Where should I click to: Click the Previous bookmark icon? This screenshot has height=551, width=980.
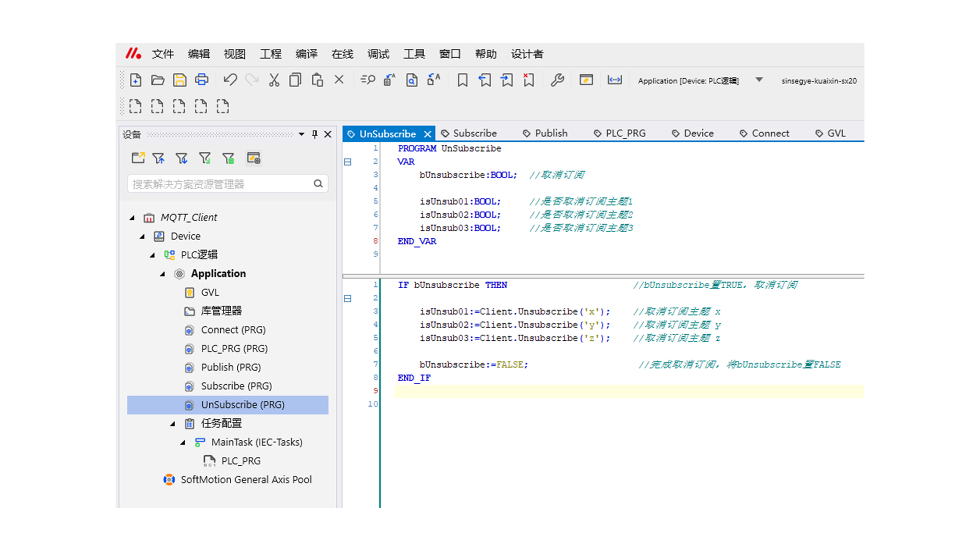[484, 80]
